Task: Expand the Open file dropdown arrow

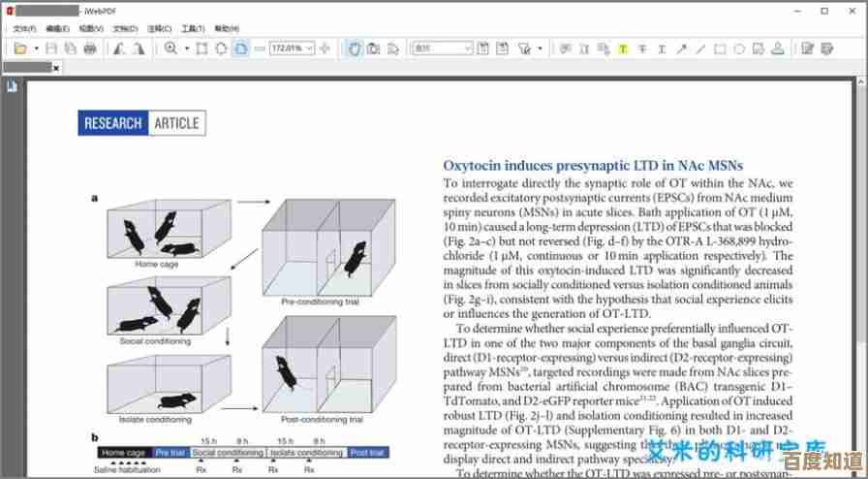Action: coord(36,48)
